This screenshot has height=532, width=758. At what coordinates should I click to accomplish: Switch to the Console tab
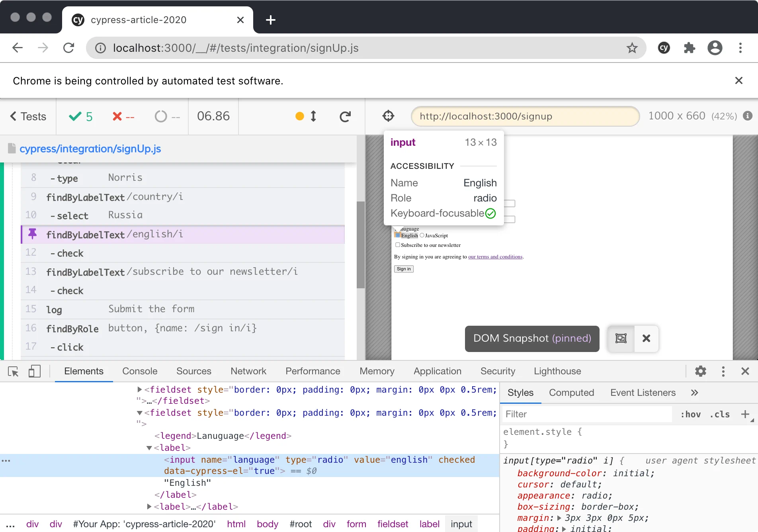[139, 371]
